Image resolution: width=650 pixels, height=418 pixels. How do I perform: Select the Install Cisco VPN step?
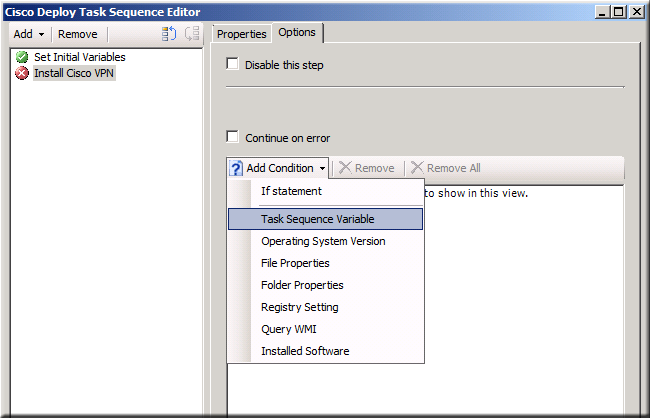74,73
